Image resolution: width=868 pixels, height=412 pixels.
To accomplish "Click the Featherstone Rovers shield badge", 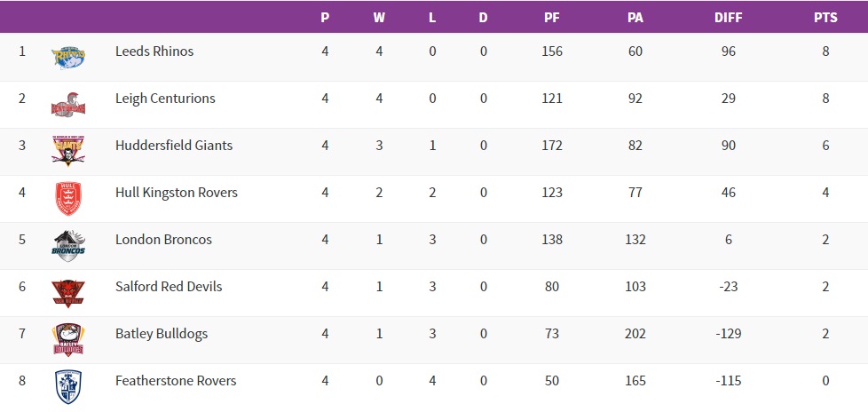I will [x=68, y=386].
